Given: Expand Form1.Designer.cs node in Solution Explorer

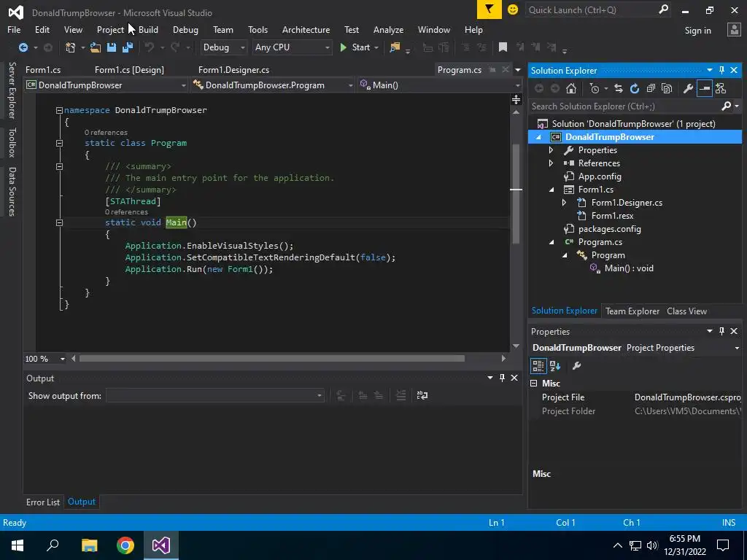Looking at the screenshot, I should pyautogui.click(x=564, y=203).
